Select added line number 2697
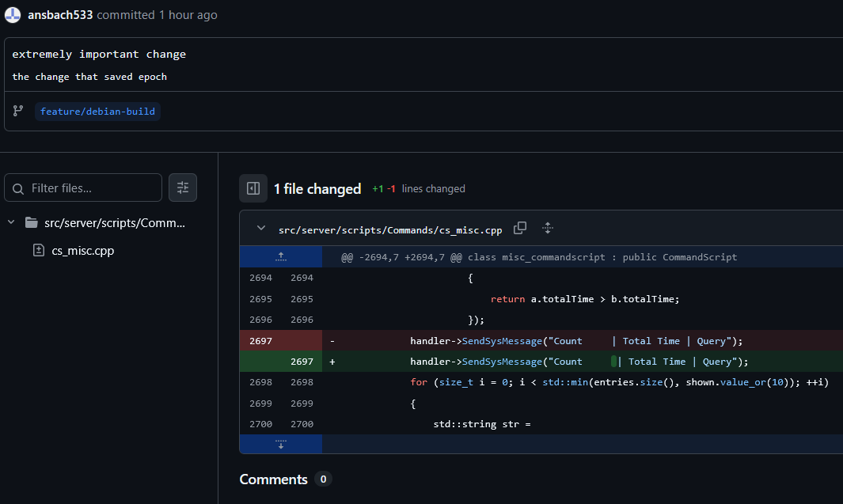 [x=302, y=362]
